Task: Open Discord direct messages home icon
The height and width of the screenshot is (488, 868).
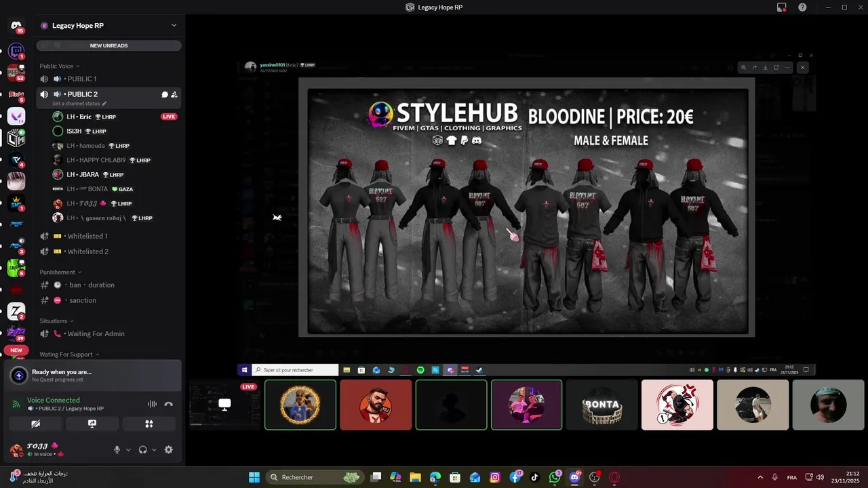Action: pos(16,26)
